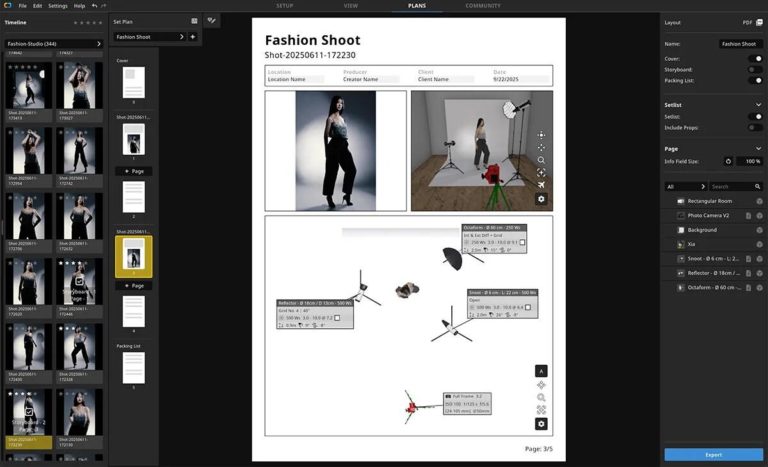The height and width of the screenshot is (467, 768).
Task: Toggle the Cover switch
Action: 755,59
